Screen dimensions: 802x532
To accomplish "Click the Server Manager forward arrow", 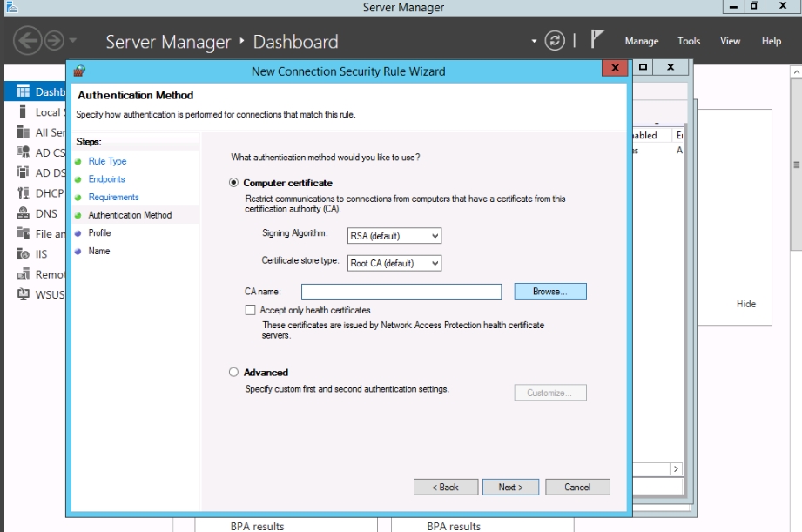I will click(x=54, y=40).
